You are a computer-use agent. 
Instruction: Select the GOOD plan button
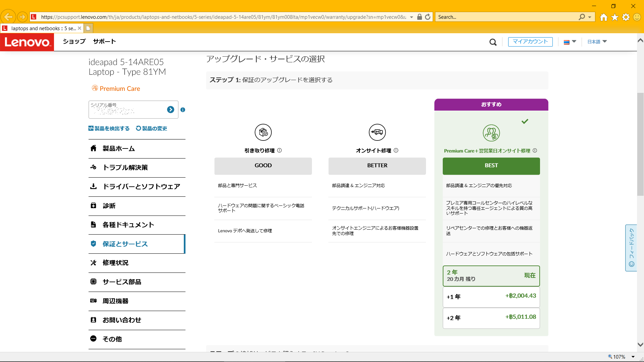[x=263, y=166]
